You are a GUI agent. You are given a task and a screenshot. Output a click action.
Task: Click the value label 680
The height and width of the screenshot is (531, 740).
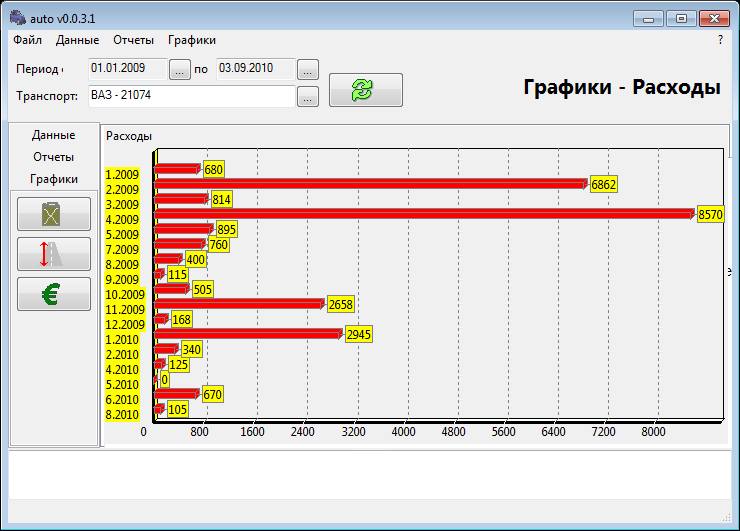tap(213, 169)
